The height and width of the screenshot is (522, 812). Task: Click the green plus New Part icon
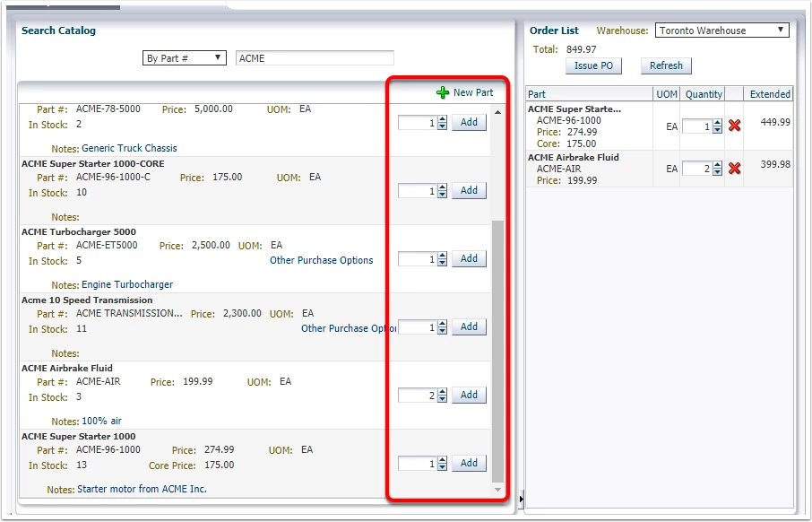tap(443, 92)
